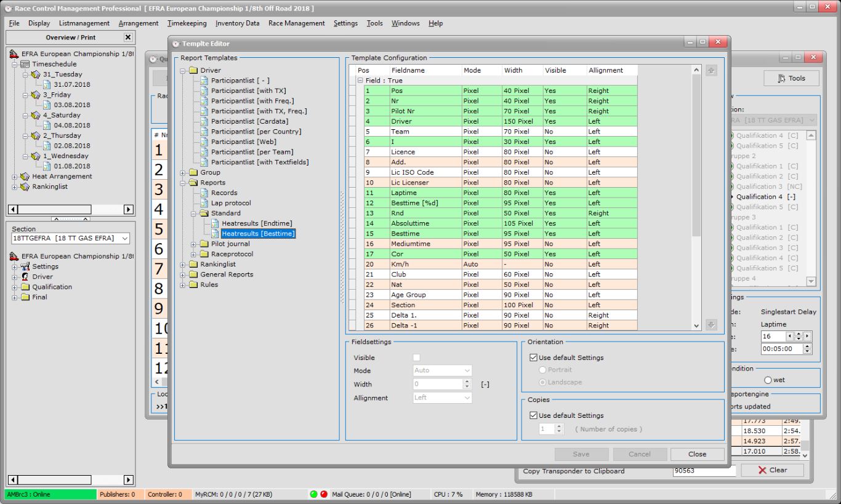The height and width of the screenshot is (504, 841).
Task: Collapse the Driver folder in Report Templates
Action: tap(183, 71)
